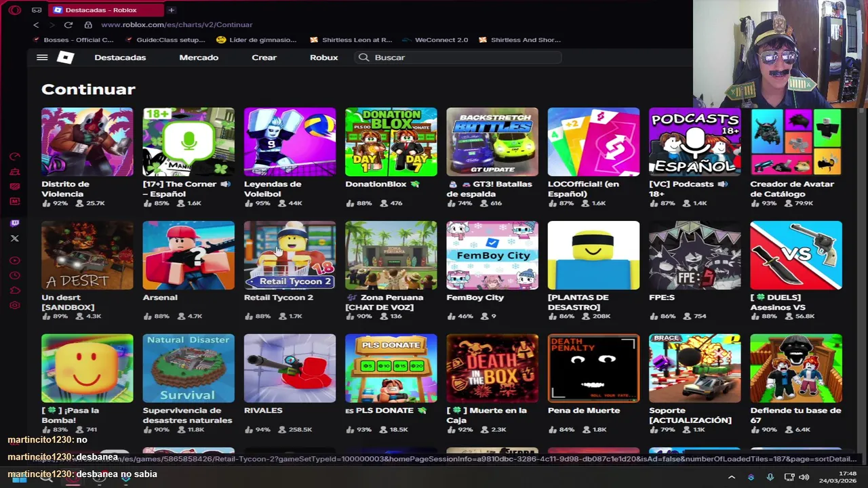The height and width of the screenshot is (488, 868).
Task: Open FemBoy City game thumbnail
Action: (x=492, y=255)
